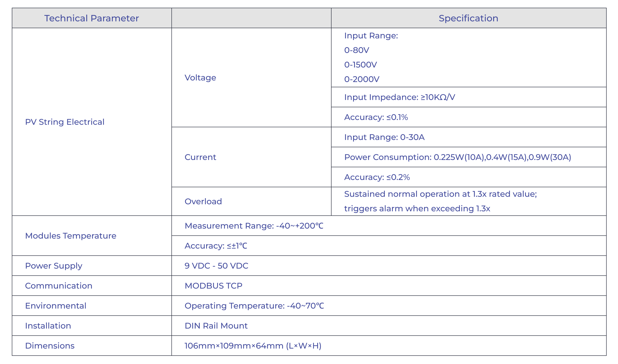
Task: Click the MODBUS TCP communication value
Action: (x=213, y=286)
